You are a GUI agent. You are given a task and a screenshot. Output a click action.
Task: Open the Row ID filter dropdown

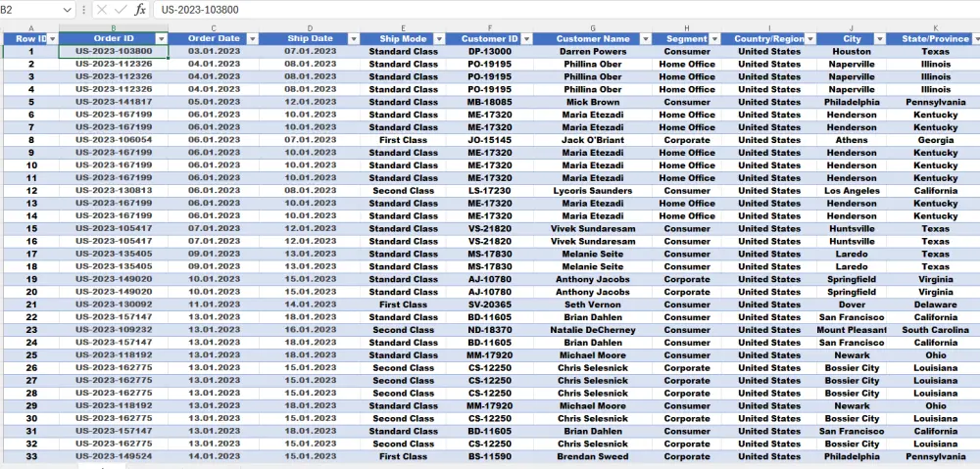53,39
